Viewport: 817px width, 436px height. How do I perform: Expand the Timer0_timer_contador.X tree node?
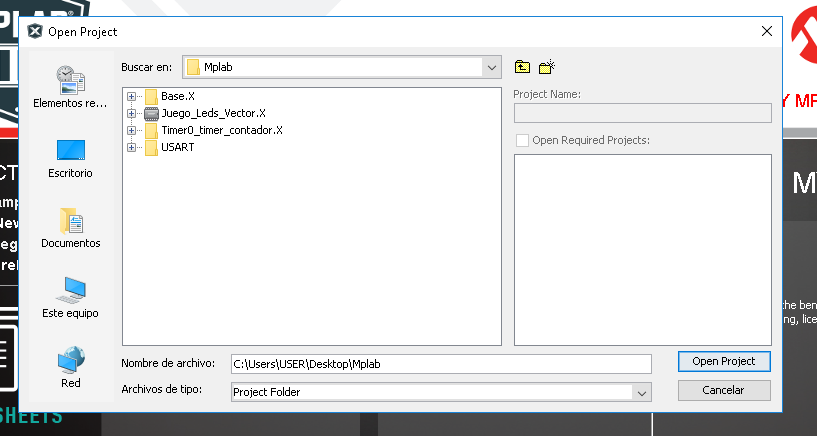131,130
